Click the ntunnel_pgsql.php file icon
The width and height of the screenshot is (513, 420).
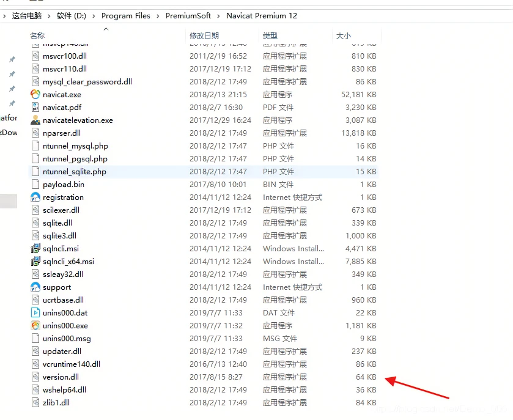[35, 158]
